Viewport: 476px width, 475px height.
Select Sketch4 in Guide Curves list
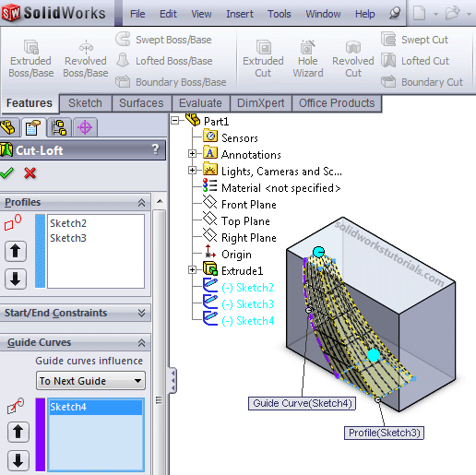[95, 407]
